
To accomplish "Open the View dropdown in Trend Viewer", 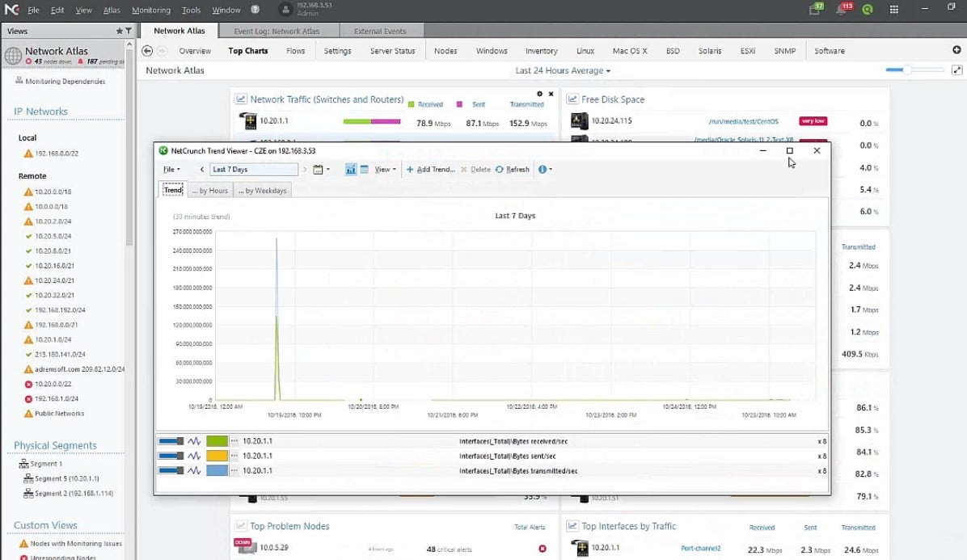I will pos(385,170).
